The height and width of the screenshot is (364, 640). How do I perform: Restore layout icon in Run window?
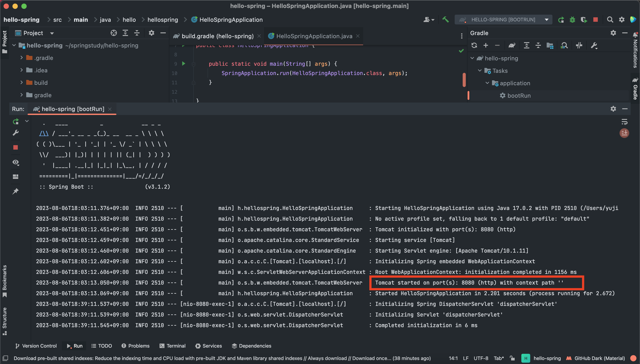coord(16,177)
